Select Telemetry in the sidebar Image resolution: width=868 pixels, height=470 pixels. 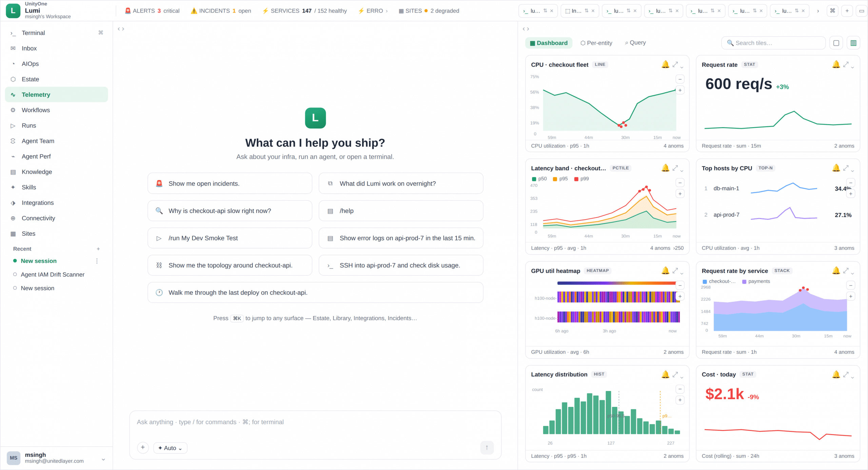pos(56,95)
